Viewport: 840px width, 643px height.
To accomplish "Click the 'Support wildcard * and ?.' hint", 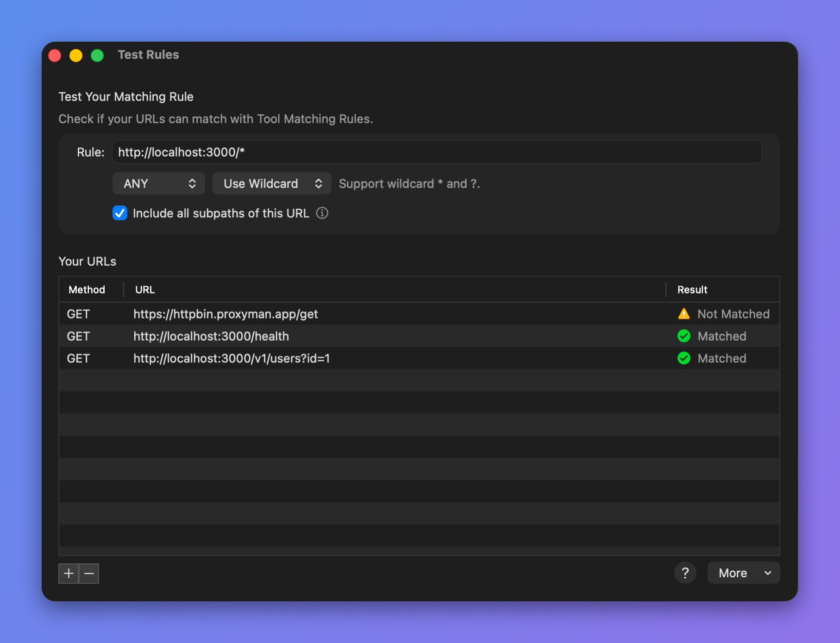I will (409, 184).
